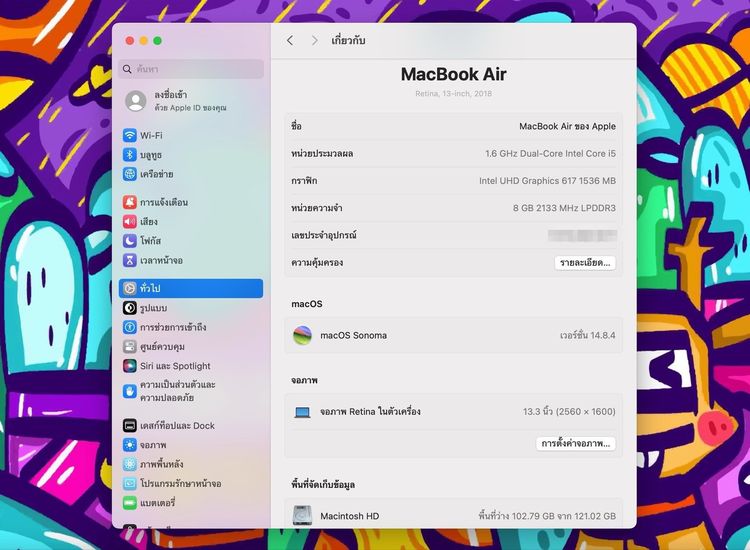Viewport: 750px width, 550px height.
Task: Click memory value 8 GB 2133 MHz LPDDR3
Action: (x=564, y=208)
